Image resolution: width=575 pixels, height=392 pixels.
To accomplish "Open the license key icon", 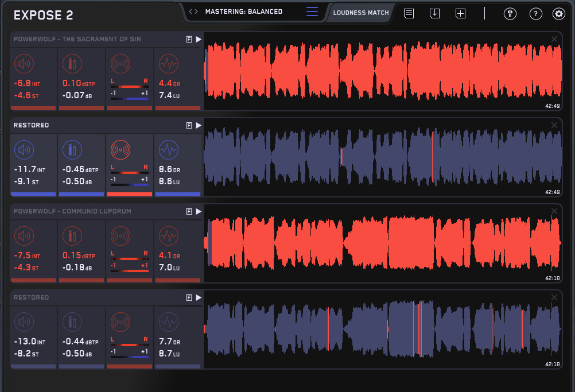I will pos(510,14).
